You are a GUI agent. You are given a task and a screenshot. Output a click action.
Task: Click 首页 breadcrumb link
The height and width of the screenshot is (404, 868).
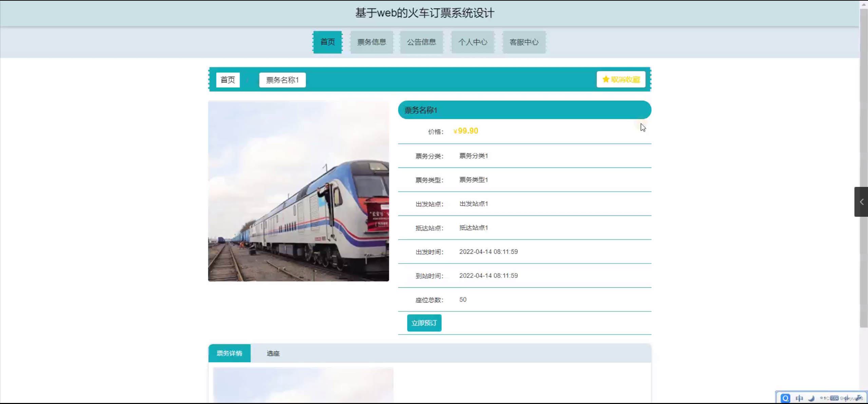228,80
